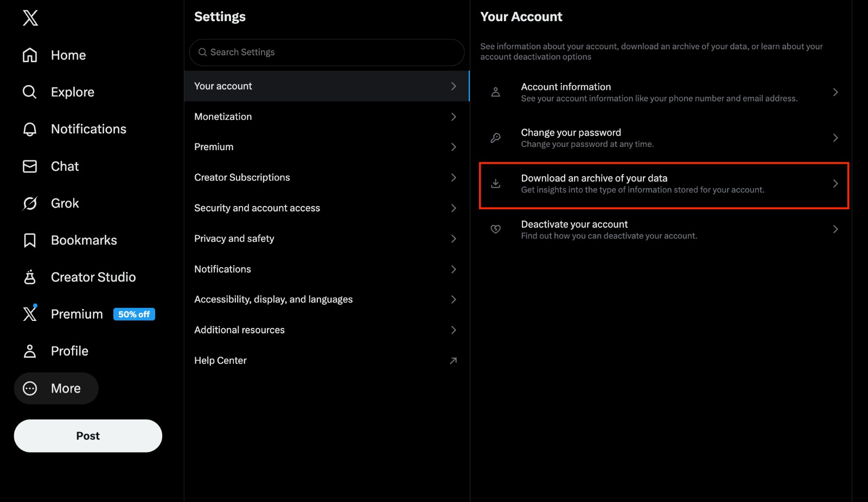Image resolution: width=868 pixels, height=502 pixels.
Task: Expand the Security and account access chevron
Action: (x=454, y=208)
